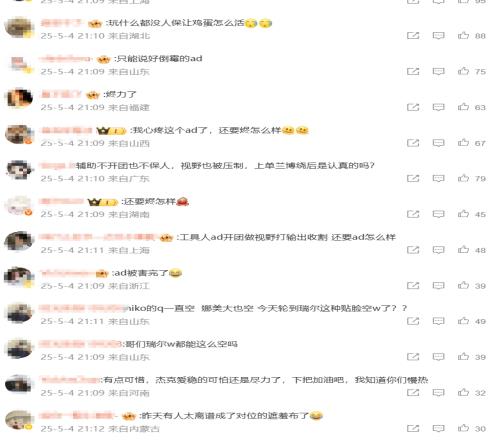Reply to the '还要尽怎样' comment
This screenshot has width=500, height=440.
pyautogui.click(x=438, y=214)
